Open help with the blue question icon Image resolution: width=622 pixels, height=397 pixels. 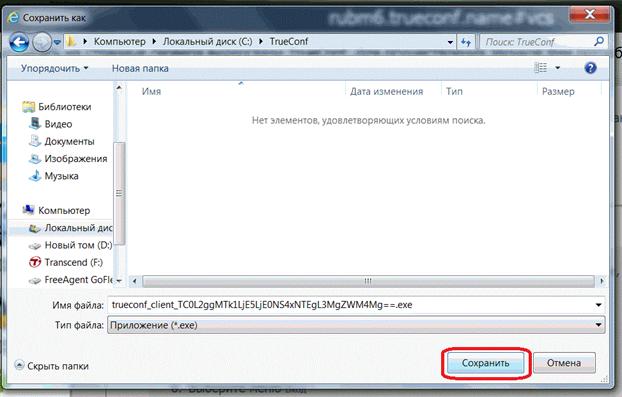pyautogui.click(x=590, y=68)
